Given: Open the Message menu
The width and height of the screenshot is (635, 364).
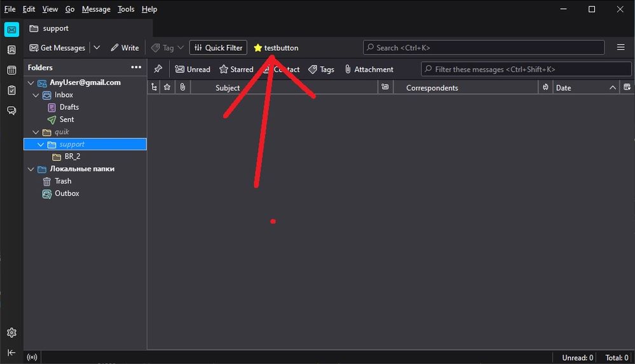Looking at the screenshot, I should [96, 9].
